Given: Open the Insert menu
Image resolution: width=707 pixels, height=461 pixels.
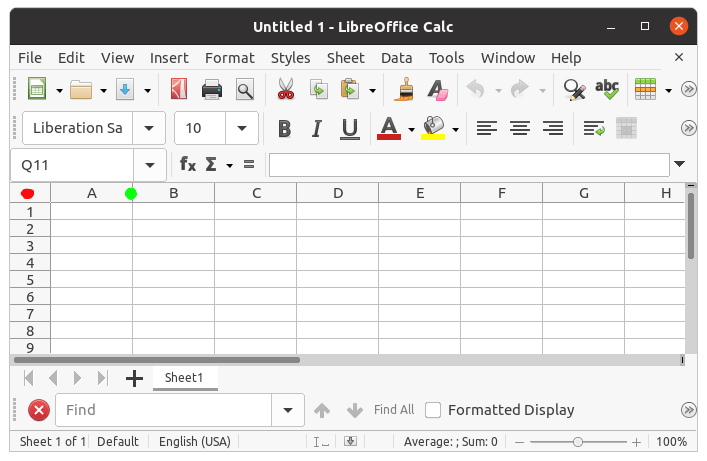Looking at the screenshot, I should (169, 58).
